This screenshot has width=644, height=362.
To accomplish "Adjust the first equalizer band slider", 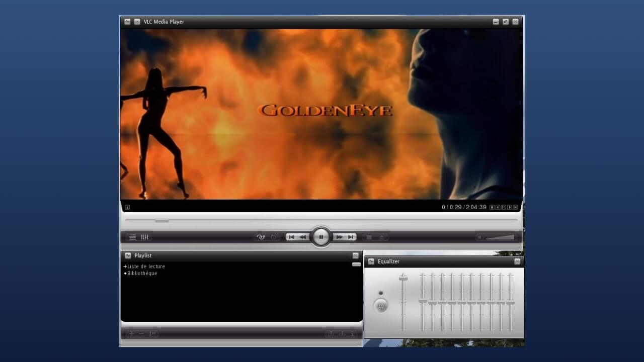I will point(423,301).
